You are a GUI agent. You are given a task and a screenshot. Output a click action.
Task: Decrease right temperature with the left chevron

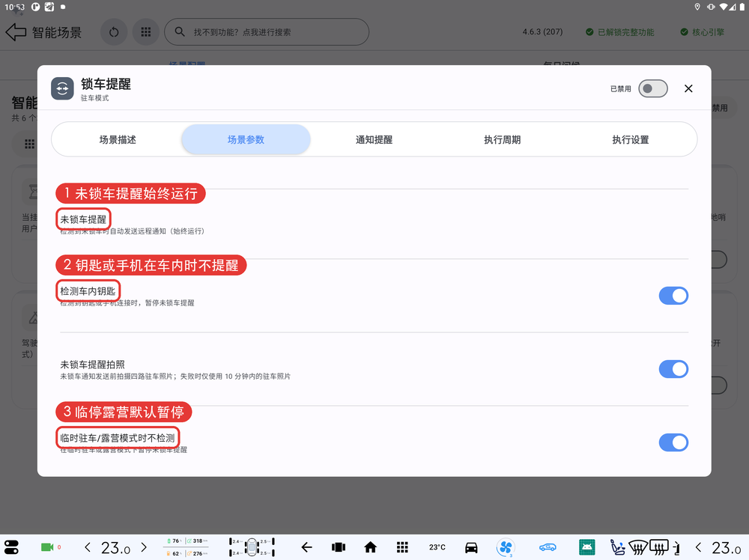click(x=698, y=547)
